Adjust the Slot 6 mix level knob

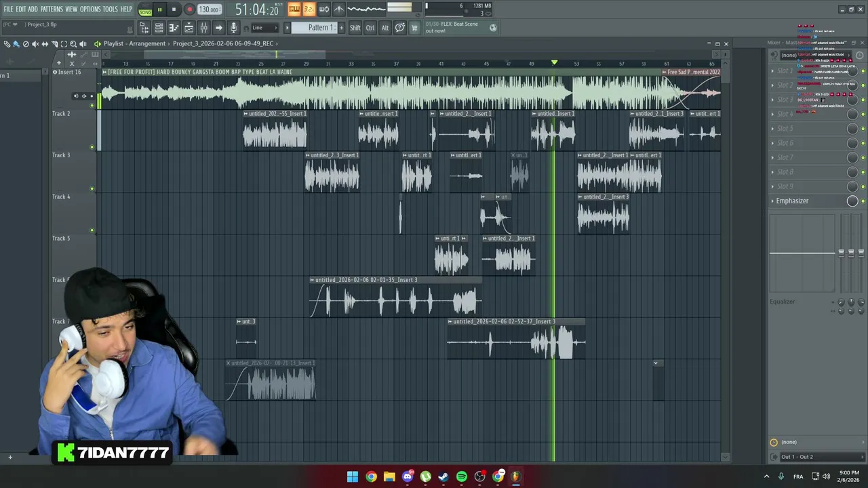pos(852,143)
